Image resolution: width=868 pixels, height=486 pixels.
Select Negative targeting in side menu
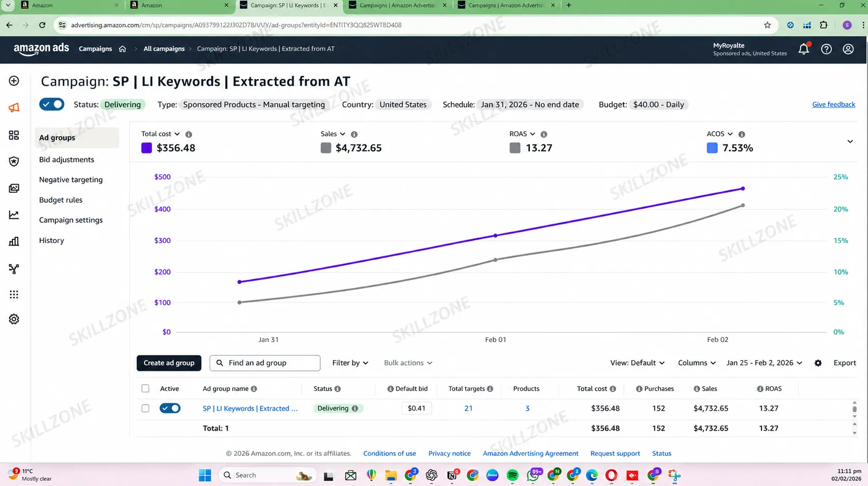[71, 180]
